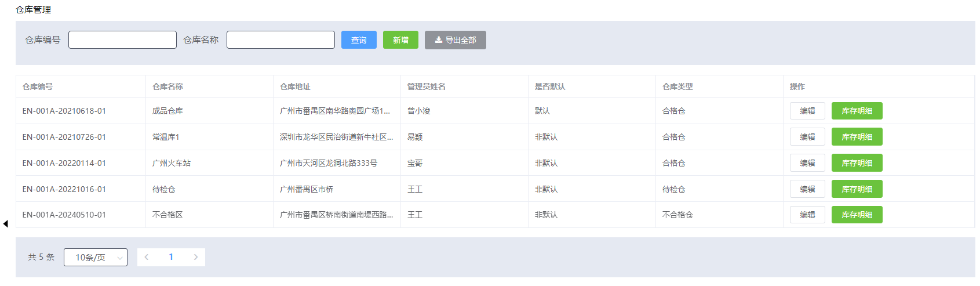Show 库存明细 for 广州火车站

pyautogui.click(x=857, y=163)
